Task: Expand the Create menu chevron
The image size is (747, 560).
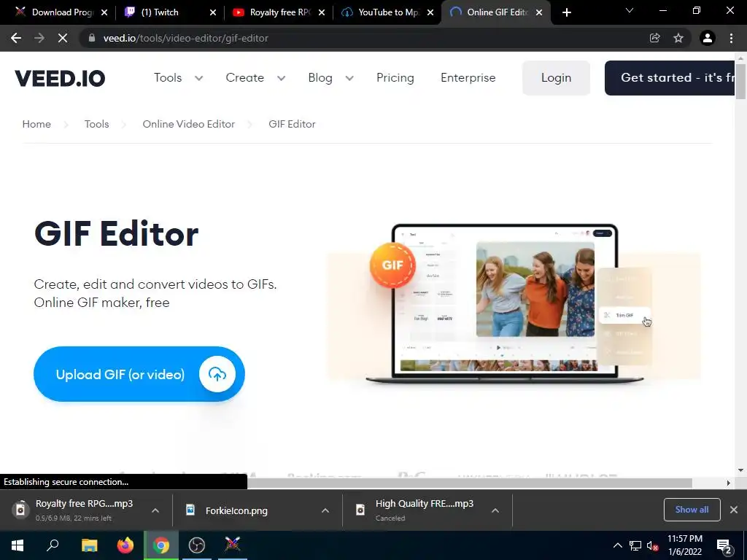Action: pyautogui.click(x=281, y=78)
